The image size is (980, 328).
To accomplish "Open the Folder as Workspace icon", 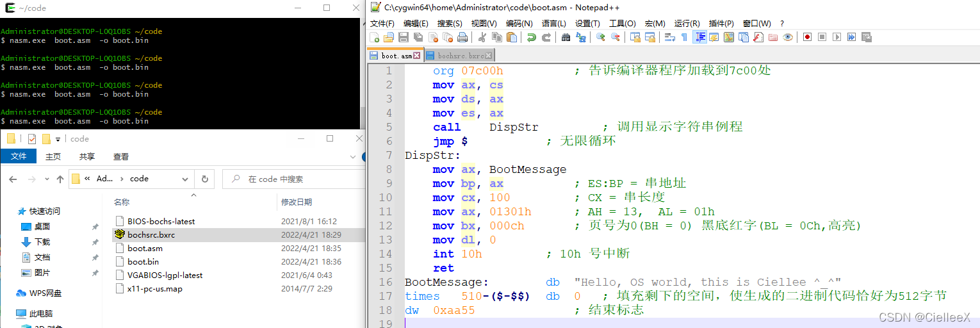I will coord(773,37).
